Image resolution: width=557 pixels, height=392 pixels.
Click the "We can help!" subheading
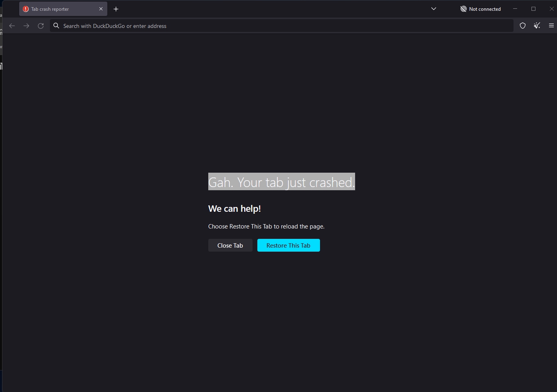click(x=234, y=209)
